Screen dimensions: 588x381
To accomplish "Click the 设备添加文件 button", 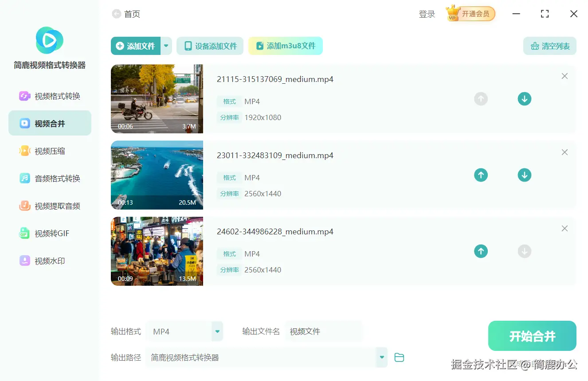I will coord(210,46).
